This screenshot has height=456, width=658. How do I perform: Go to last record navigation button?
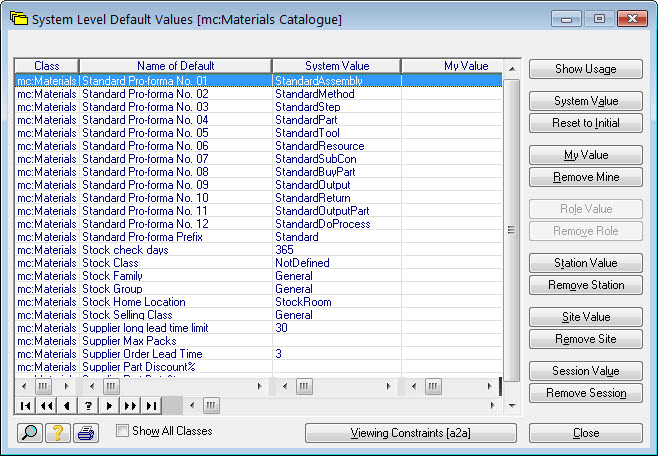click(150, 405)
